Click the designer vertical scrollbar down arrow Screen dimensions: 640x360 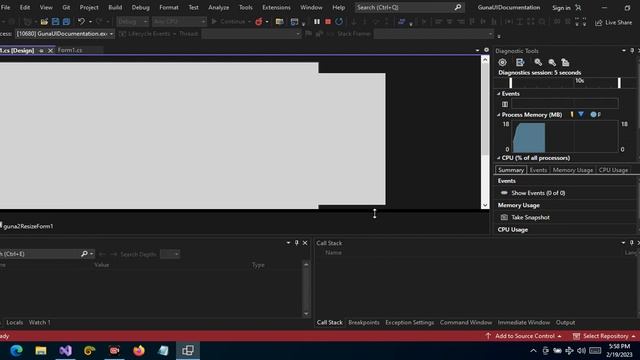pos(485,205)
